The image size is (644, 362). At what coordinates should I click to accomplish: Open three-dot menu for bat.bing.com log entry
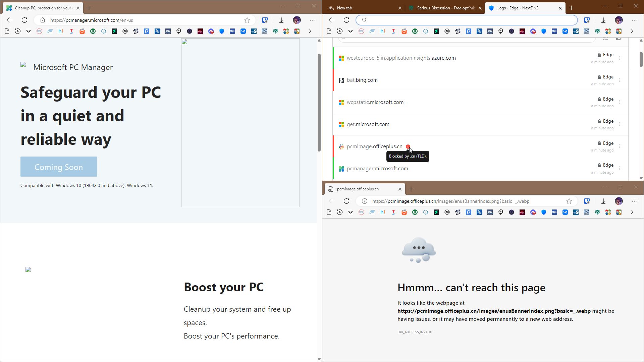620,80
